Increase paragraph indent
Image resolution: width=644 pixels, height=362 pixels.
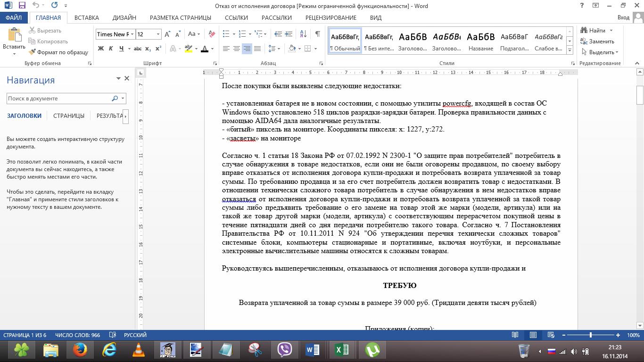coord(289,34)
